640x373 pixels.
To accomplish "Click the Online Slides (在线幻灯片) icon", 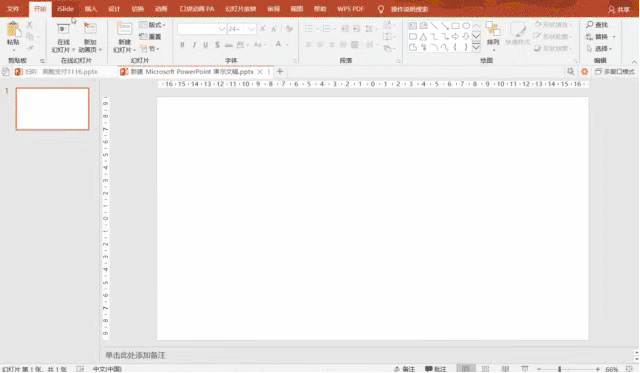I will (63, 29).
